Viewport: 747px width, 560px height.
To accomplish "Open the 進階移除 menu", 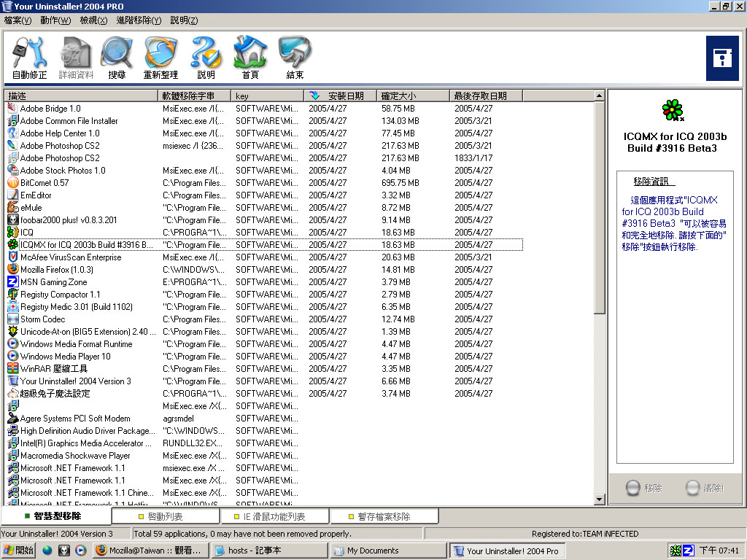I will pyautogui.click(x=139, y=20).
